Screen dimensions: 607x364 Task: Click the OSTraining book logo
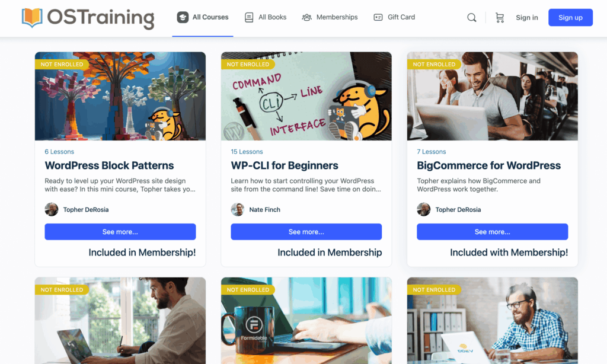click(x=32, y=17)
